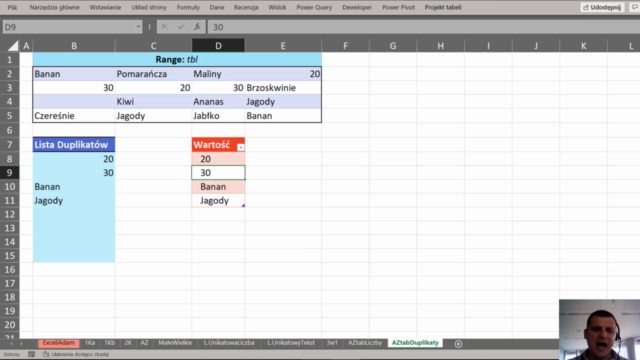This screenshot has height=360, width=640.
Task: Switch to the 2K sheet tab
Action: coord(128,343)
